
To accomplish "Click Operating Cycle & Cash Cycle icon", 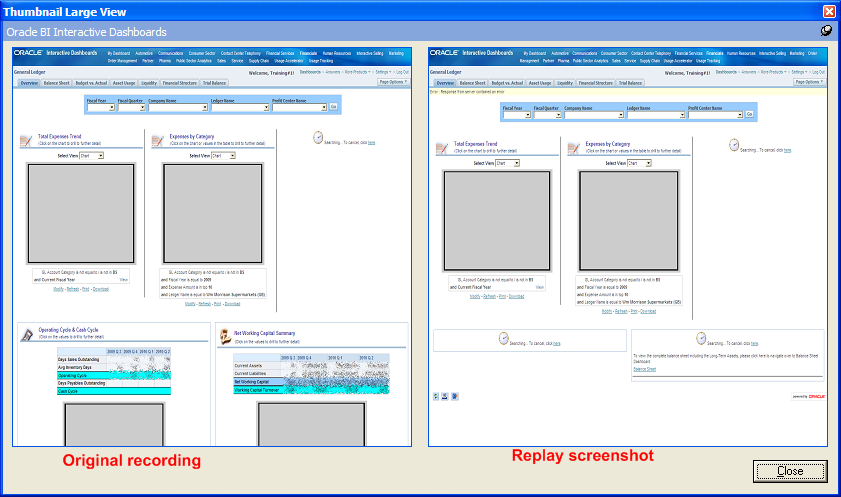I will pos(27,335).
